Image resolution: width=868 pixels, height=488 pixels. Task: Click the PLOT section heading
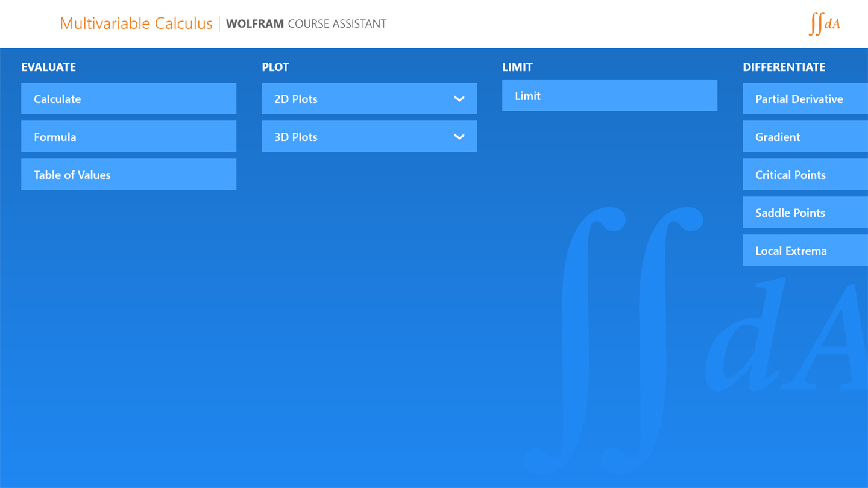pos(275,67)
